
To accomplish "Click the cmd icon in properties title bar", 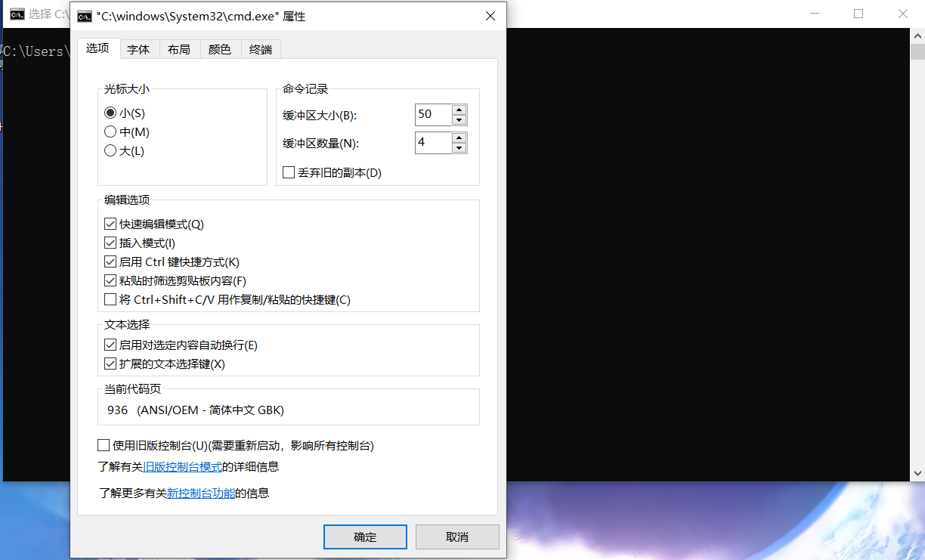I will tap(84, 16).
